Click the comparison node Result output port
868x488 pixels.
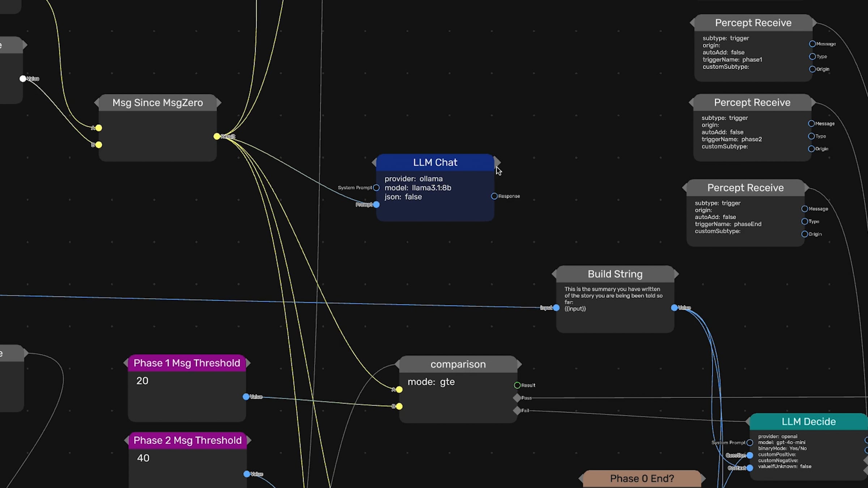pyautogui.click(x=517, y=385)
